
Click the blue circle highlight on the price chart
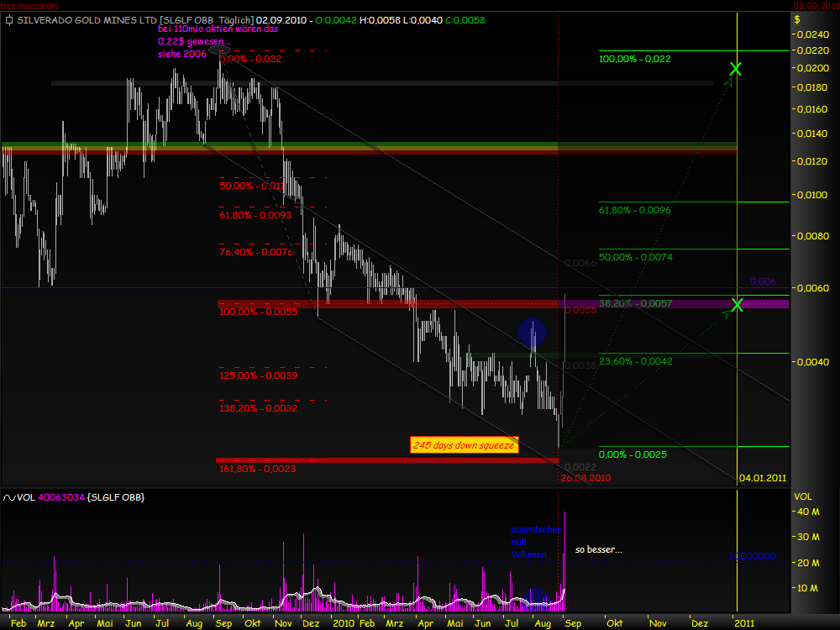point(533,332)
